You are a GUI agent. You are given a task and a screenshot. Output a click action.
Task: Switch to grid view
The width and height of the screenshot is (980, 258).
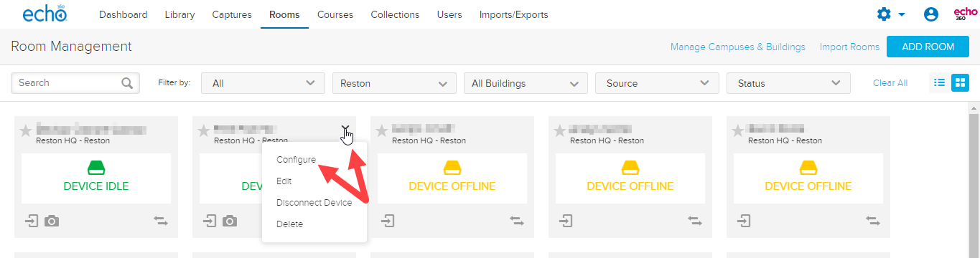(x=960, y=83)
